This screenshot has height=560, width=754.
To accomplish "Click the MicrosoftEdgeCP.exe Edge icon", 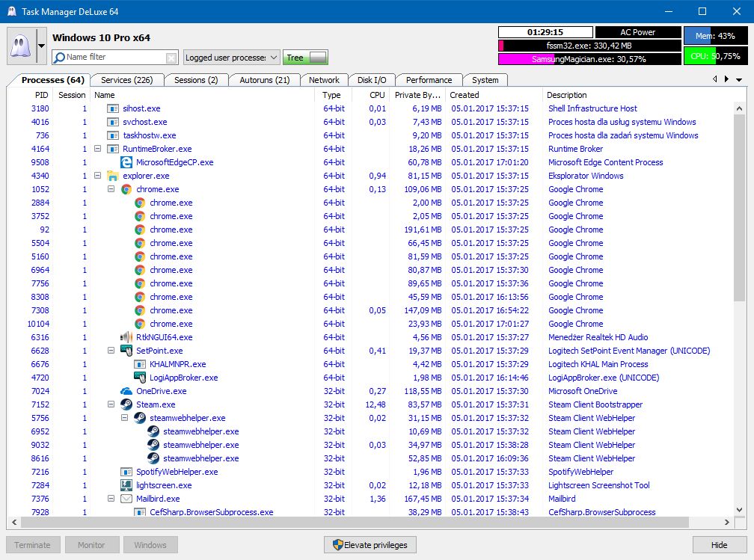I will pyautogui.click(x=126, y=162).
